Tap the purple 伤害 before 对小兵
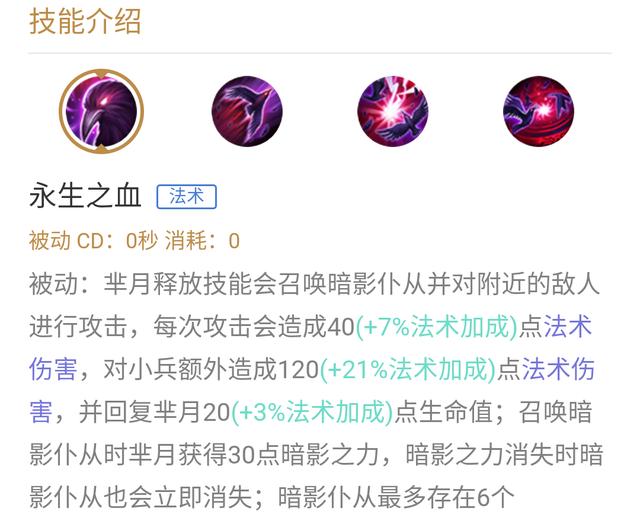The height and width of the screenshot is (524, 640). click(53, 369)
